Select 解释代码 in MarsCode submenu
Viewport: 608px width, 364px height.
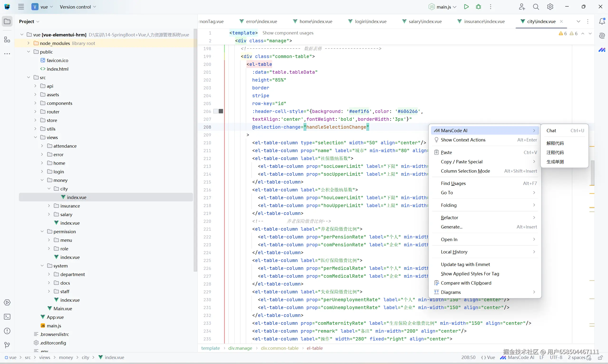pos(555,143)
